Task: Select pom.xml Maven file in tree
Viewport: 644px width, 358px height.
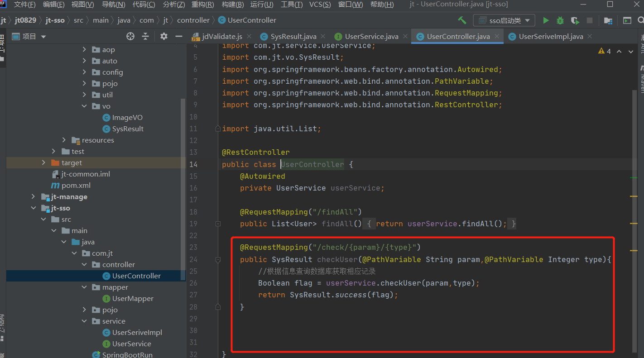Action: (x=71, y=185)
